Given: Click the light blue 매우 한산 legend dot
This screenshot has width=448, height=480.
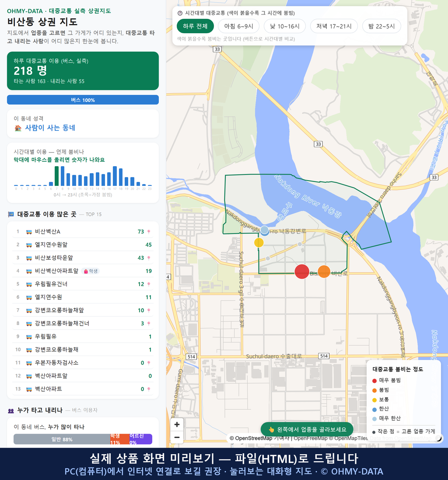Looking at the screenshot, I should click(374, 419).
